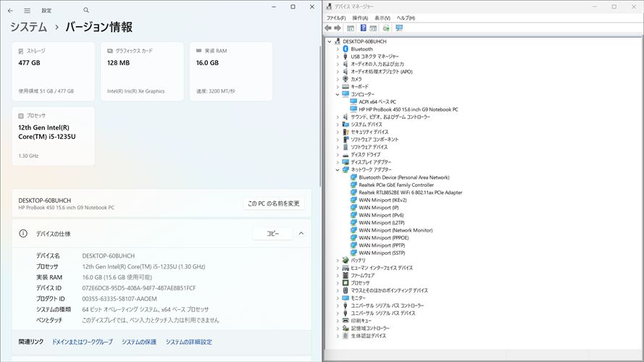
Task: Click Scan for hardware changes toolbar icon
Action: [386, 28]
